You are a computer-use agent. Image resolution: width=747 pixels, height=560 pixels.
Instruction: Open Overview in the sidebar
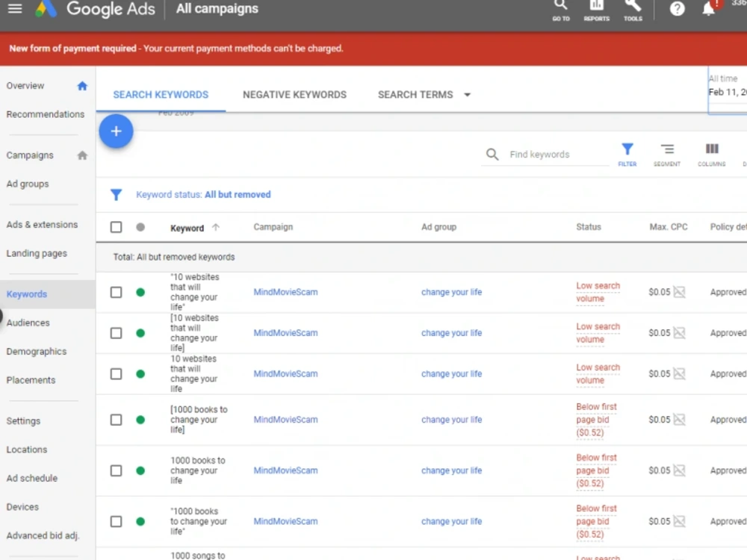(25, 86)
